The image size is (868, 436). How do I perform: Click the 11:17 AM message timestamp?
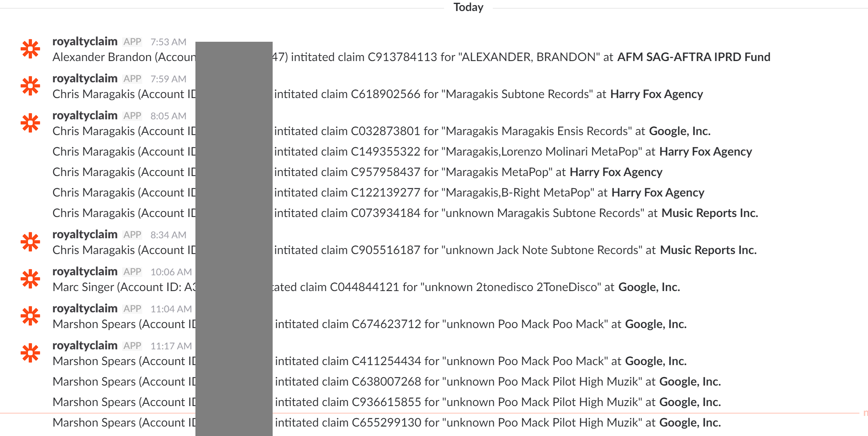point(171,346)
